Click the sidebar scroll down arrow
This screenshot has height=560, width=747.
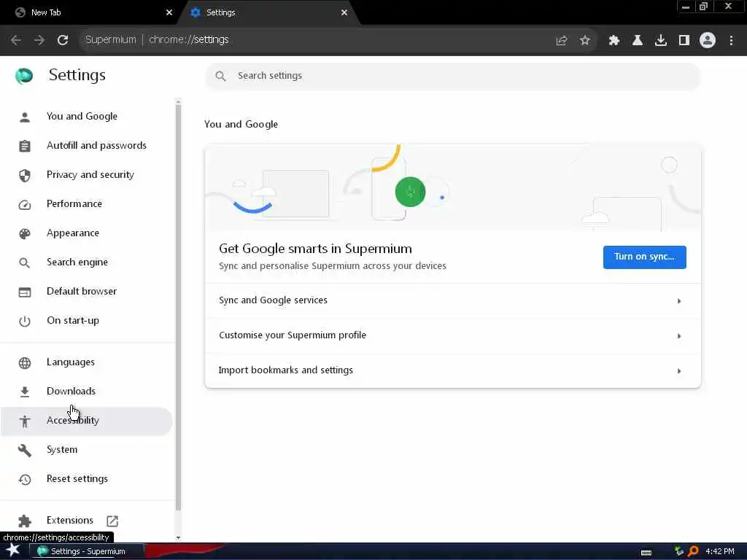[178, 538]
